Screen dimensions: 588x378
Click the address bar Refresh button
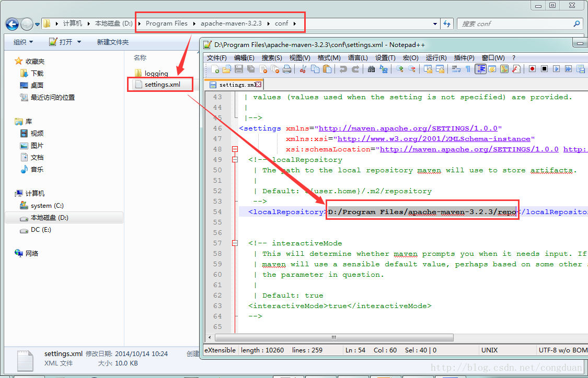tap(447, 23)
